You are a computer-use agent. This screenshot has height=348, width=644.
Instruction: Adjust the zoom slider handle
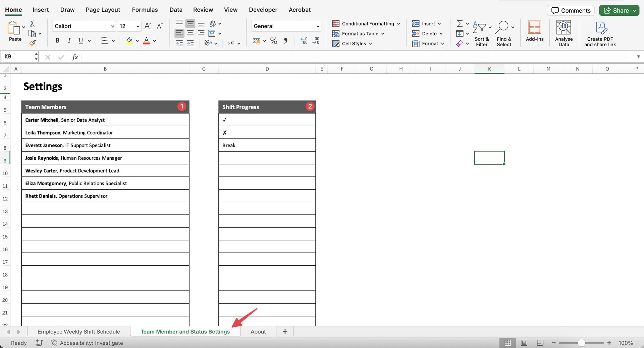click(581, 343)
